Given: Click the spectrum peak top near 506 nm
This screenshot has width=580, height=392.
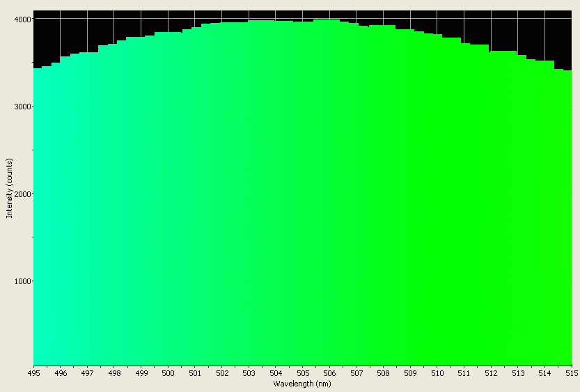Looking at the screenshot, I should coord(327,20).
